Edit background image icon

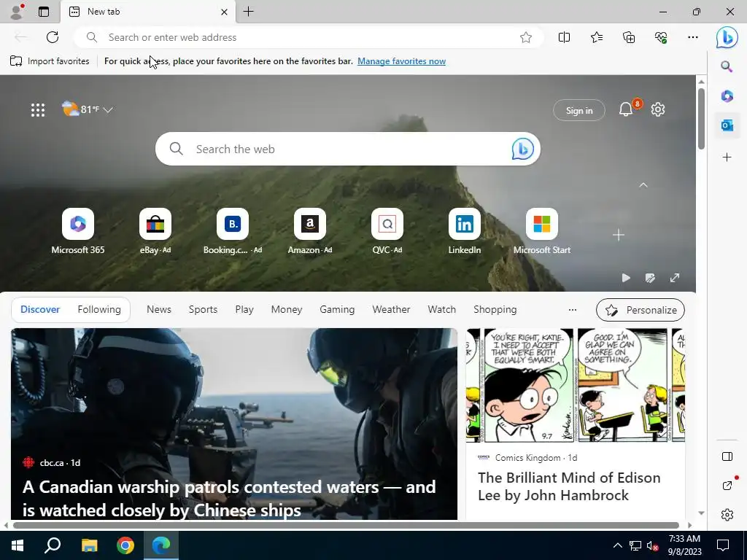point(650,278)
